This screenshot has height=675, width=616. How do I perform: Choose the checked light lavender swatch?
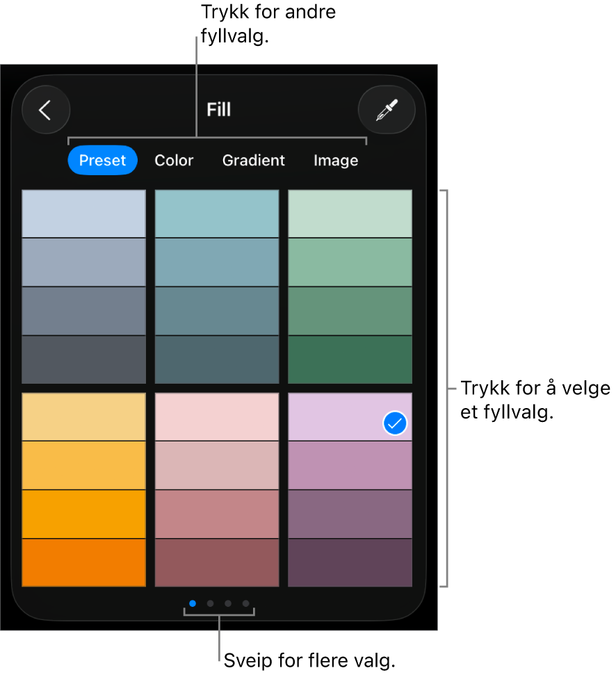click(350, 416)
